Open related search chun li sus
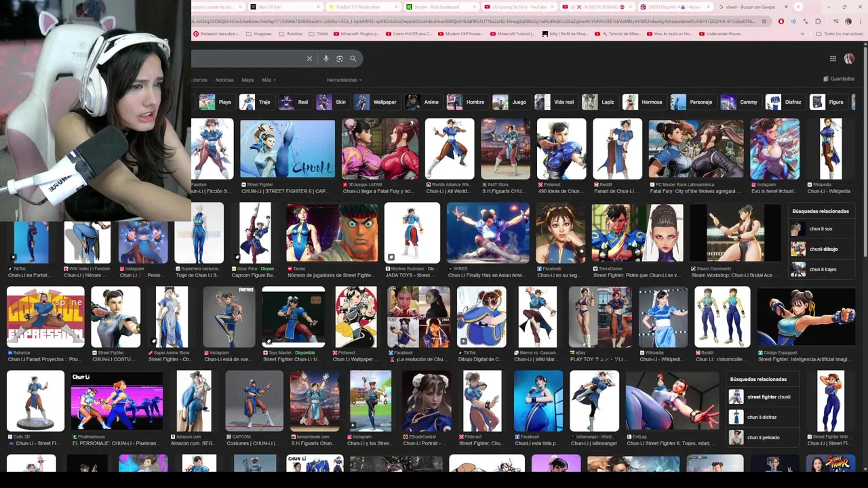The height and width of the screenshot is (488, 868). (x=822, y=228)
